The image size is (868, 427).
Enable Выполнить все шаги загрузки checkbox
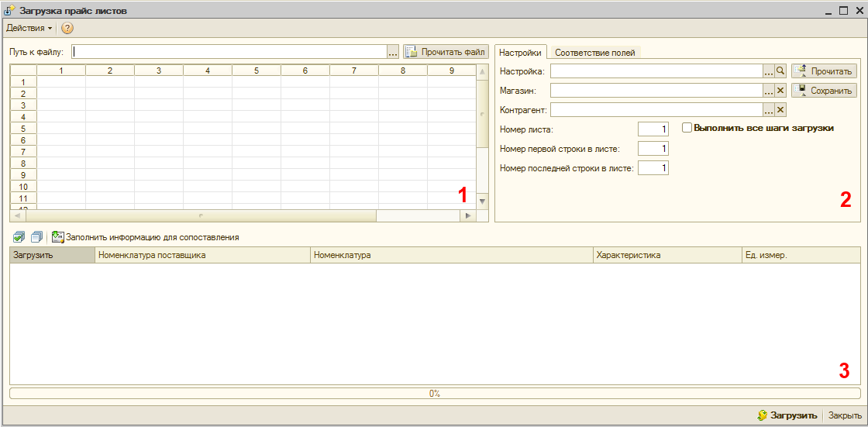[687, 128]
